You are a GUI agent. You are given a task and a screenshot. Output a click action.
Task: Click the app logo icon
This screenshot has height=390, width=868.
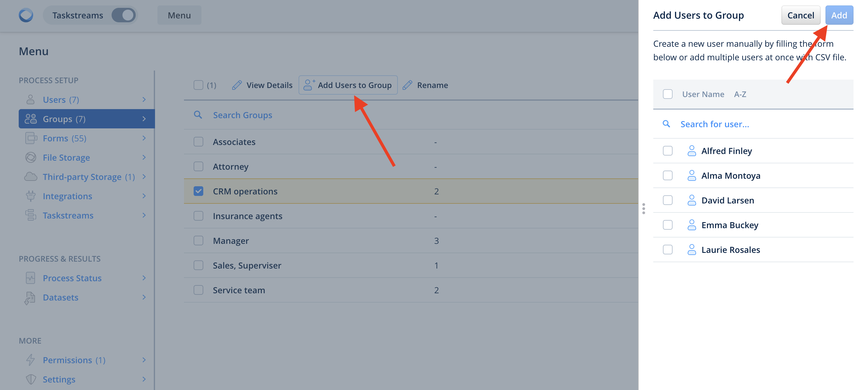26,15
